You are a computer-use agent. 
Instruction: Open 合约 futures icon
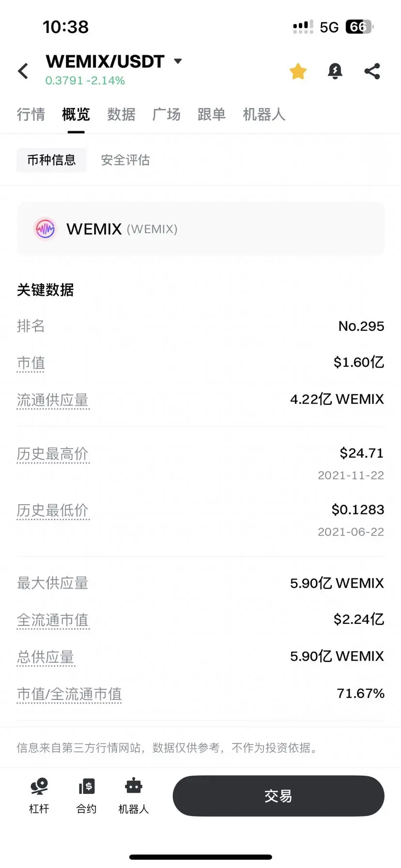(87, 795)
